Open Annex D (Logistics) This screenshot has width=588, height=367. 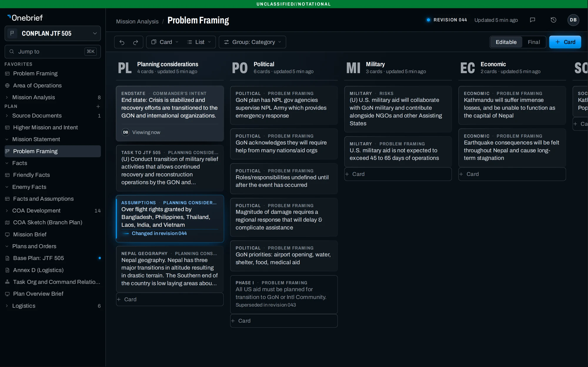[53, 270]
